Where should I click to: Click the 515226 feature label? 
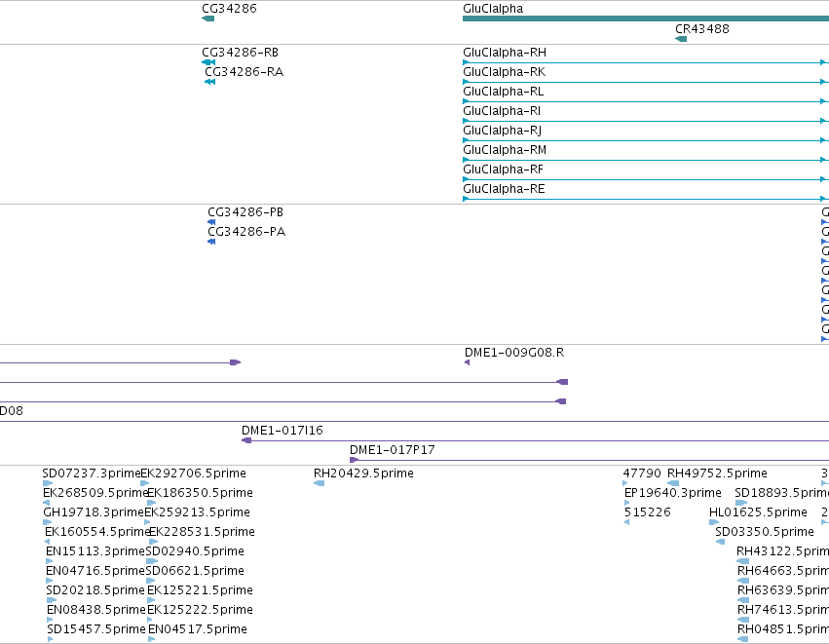(x=647, y=512)
